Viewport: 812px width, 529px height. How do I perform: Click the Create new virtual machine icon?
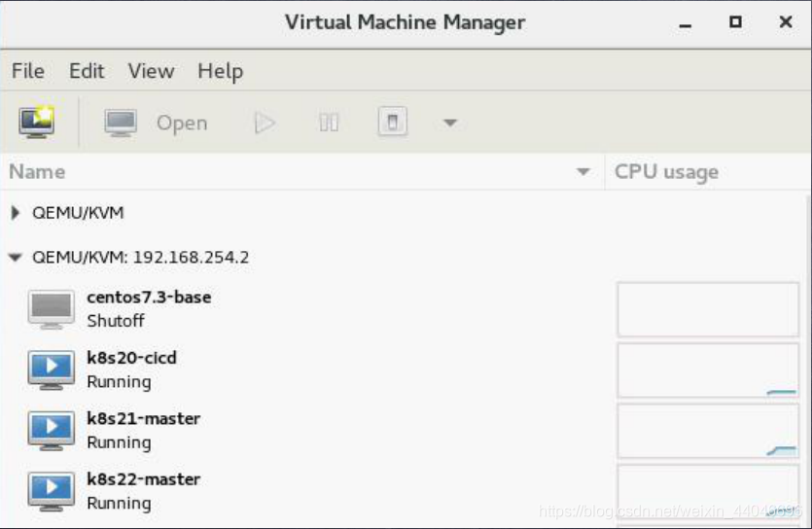pos(37,123)
